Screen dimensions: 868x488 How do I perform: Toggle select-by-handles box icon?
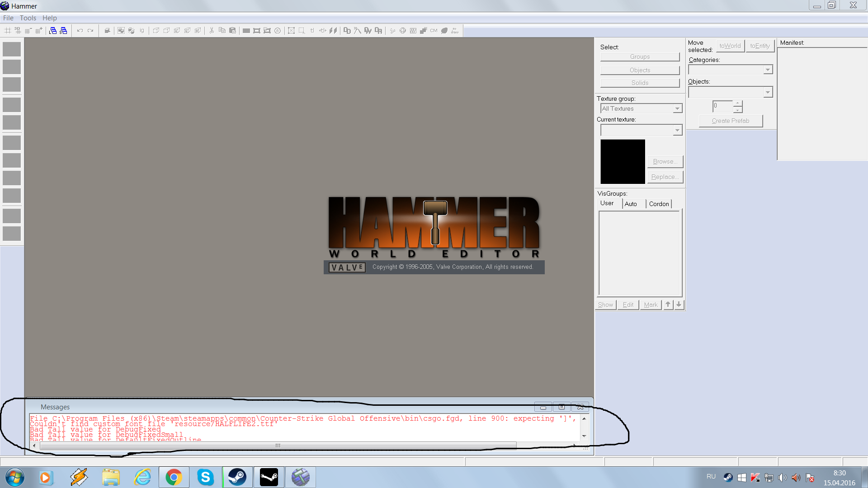click(x=291, y=31)
